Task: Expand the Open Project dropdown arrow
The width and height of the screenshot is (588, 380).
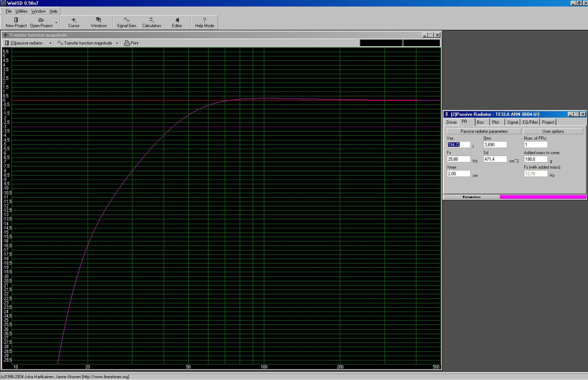Action: (56, 22)
